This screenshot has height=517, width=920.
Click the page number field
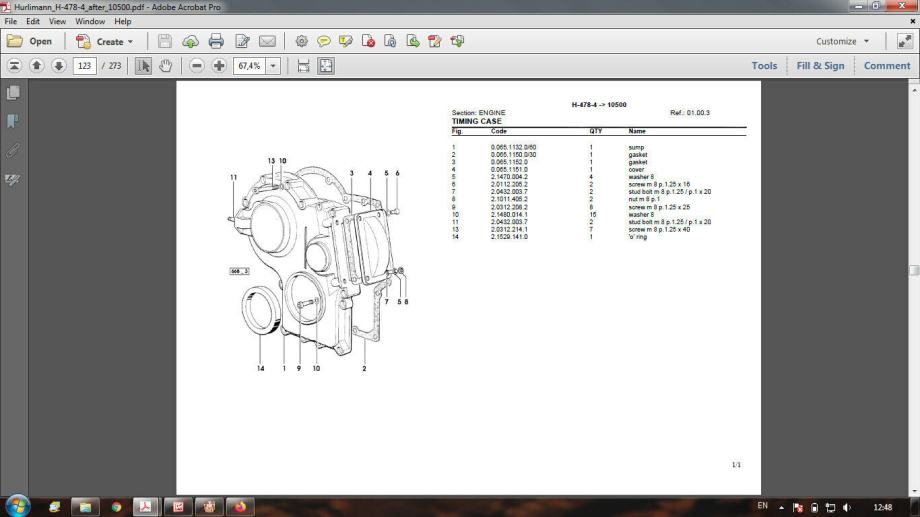coord(84,66)
